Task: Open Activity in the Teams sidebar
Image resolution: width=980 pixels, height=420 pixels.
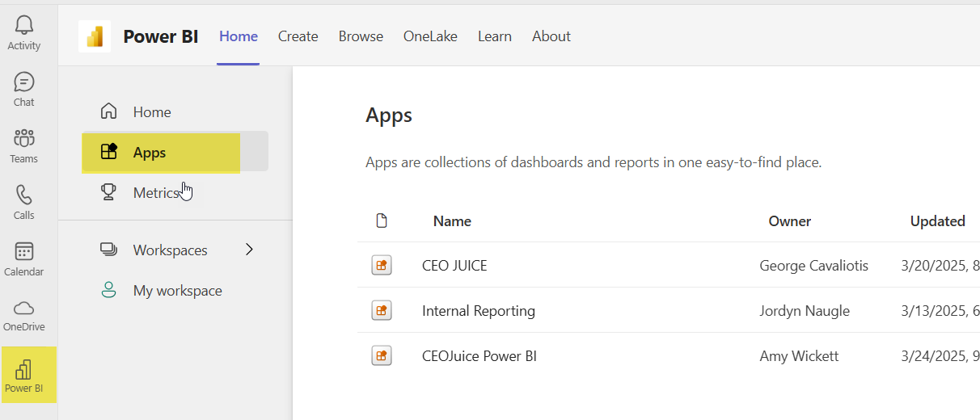Action: (x=24, y=33)
